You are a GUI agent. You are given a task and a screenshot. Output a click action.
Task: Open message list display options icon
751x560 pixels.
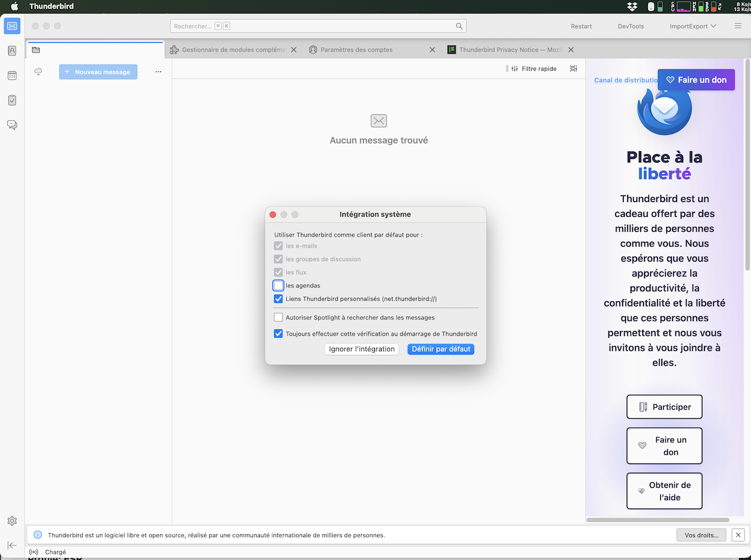tap(573, 68)
